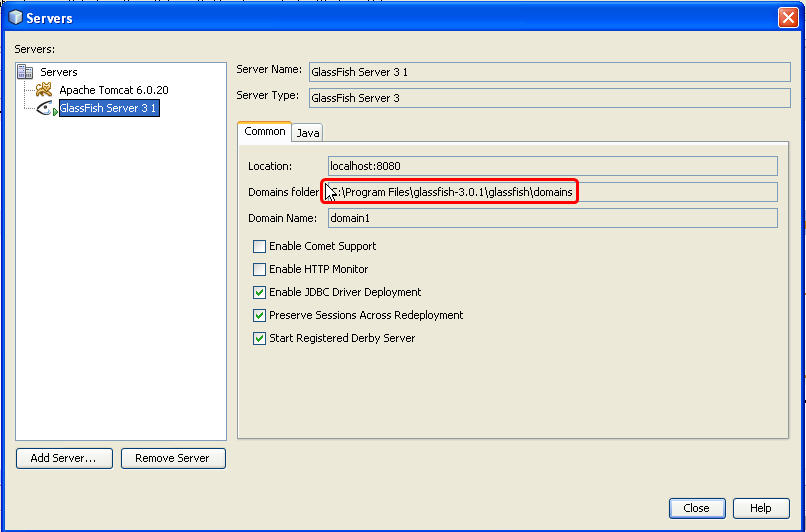Click the Enable HTTP Monitor label text
Viewport: 806px width, 532px height.
tap(319, 269)
